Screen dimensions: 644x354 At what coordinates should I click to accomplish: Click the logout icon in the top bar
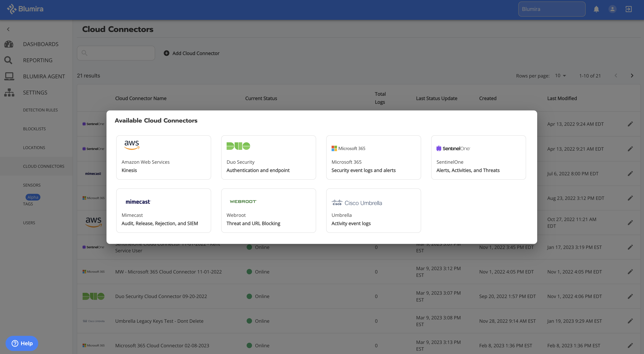coord(629,9)
